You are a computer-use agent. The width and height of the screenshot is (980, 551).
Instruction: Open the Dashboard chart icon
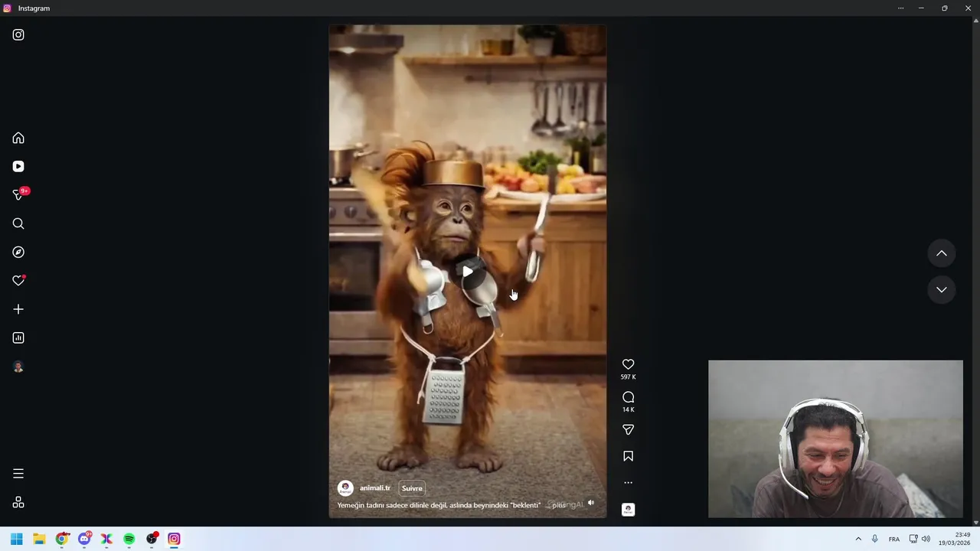point(18,337)
